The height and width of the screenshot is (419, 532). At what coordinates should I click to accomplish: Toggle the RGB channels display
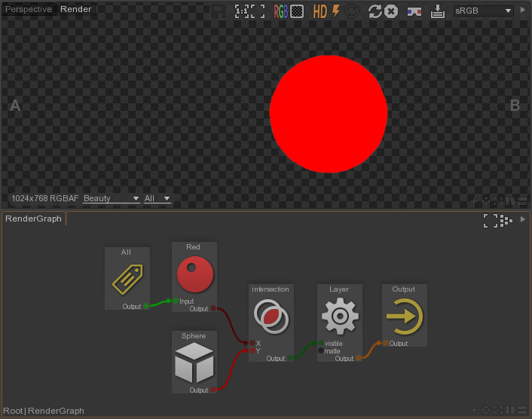pyautogui.click(x=280, y=11)
